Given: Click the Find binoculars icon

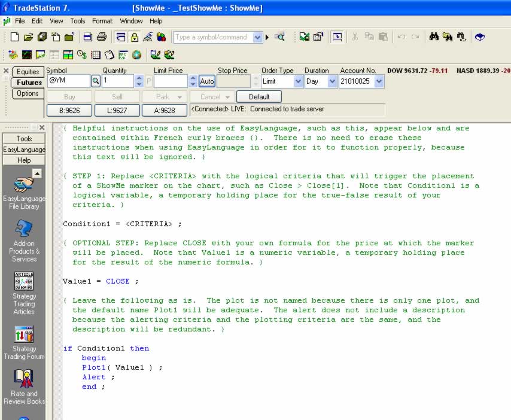Looking at the screenshot, I should tap(434, 37).
